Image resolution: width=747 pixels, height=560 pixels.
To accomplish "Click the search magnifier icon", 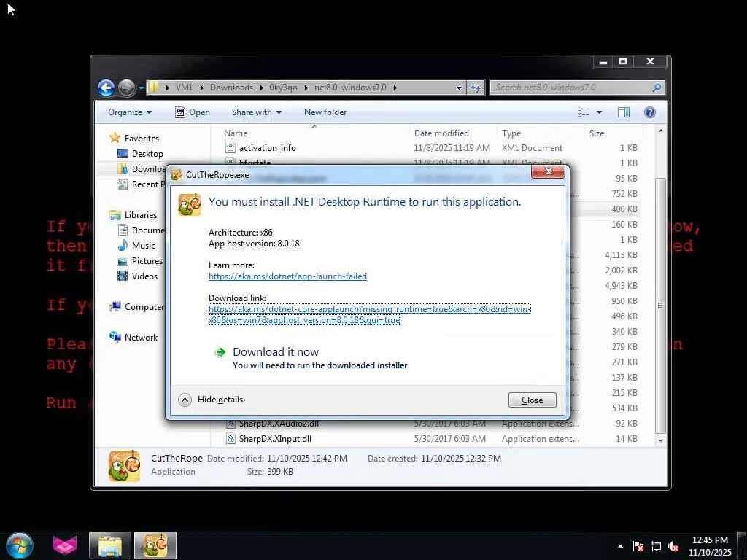I will (x=657, y=87).
